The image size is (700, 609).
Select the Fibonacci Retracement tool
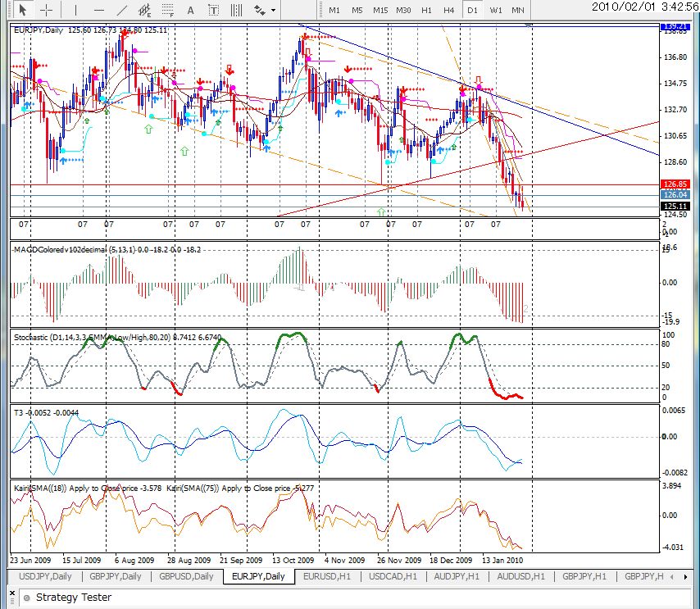[168, 10]
